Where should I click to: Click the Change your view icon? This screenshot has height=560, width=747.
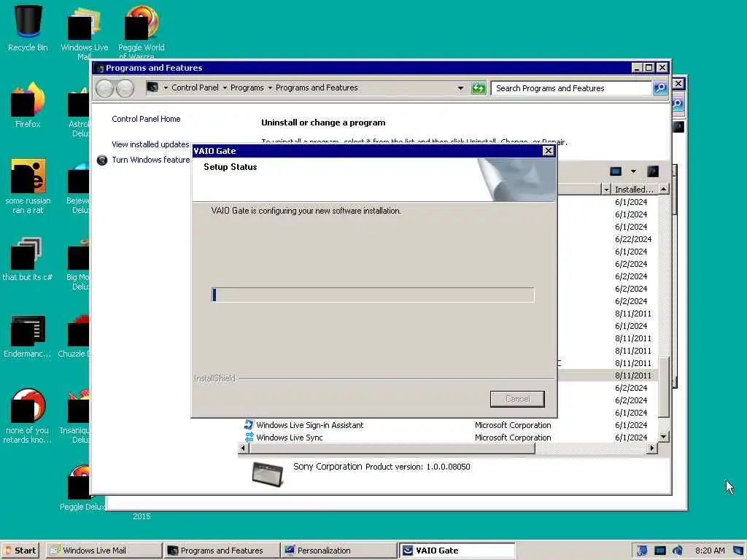[616, 171]
